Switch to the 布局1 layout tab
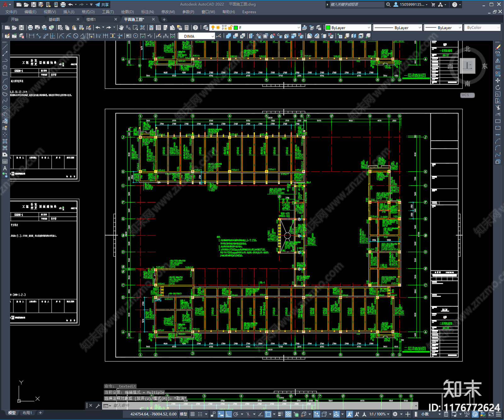The height and width of the screenshot is (420, 504). point(27,413)
